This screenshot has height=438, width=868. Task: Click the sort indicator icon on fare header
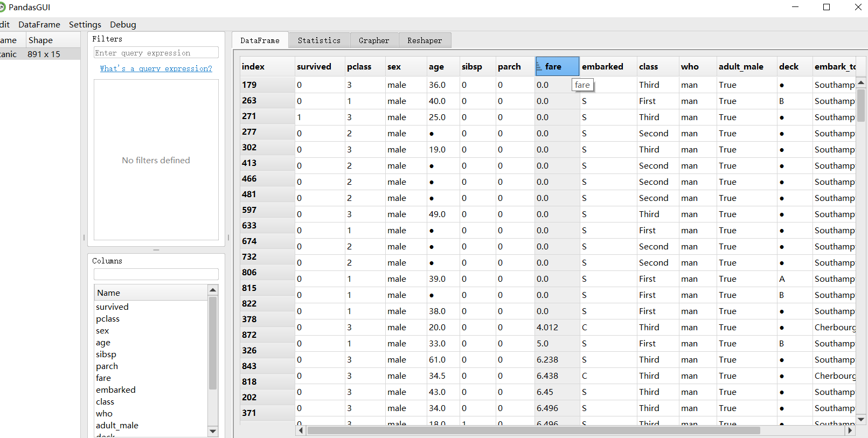click(539, 67)
